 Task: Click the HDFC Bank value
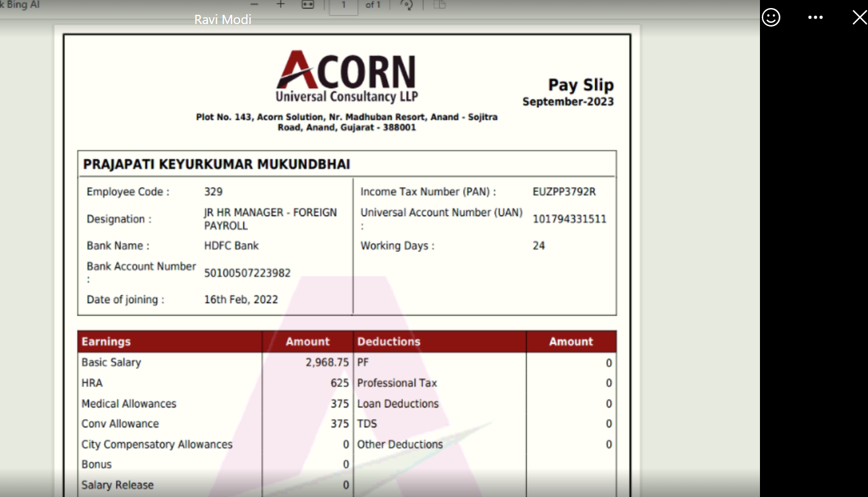tap(232, 246)
